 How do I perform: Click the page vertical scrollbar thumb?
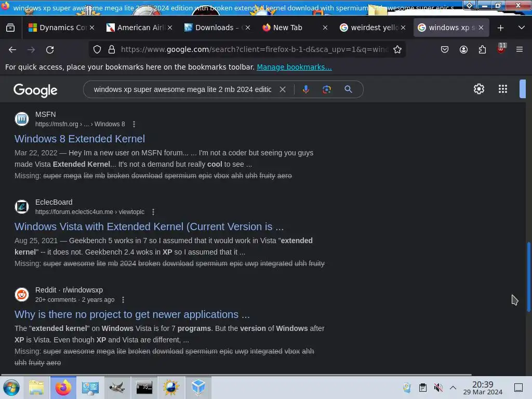pyautogui.click(x=528, y=277)
